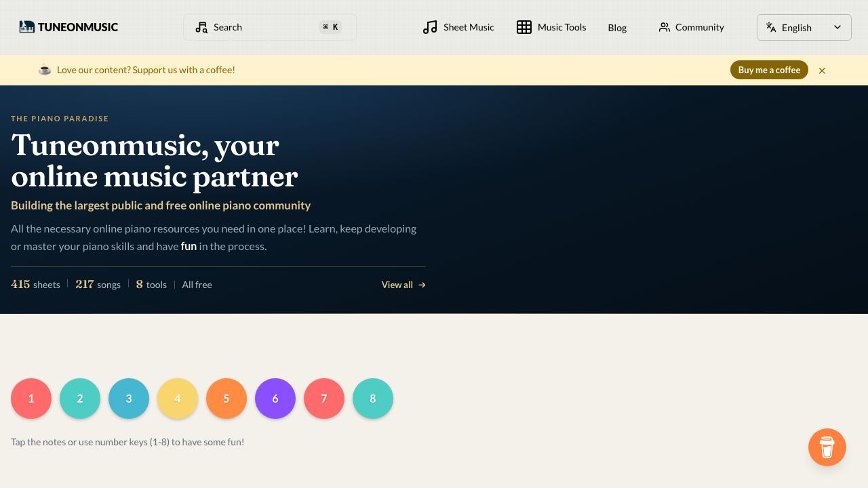This screenshot has height=488, width=868.
Task: Click the language translate icon
Action: [x=771, y=27]
